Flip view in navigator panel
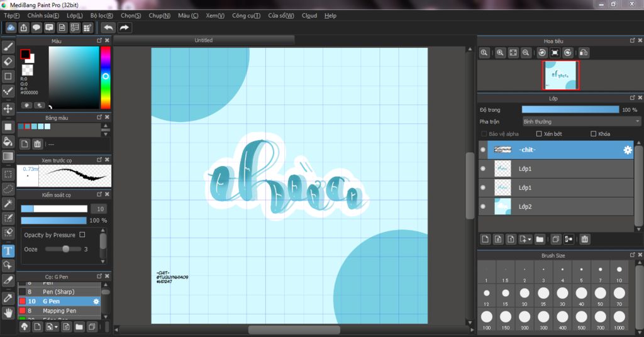The height and width of the screenshot is (337, 644). 584,53
